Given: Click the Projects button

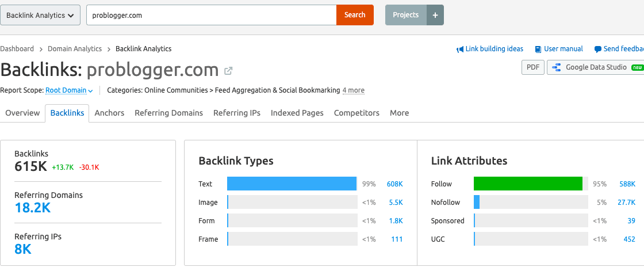Looking at the screenshot, I should (406, 15).
